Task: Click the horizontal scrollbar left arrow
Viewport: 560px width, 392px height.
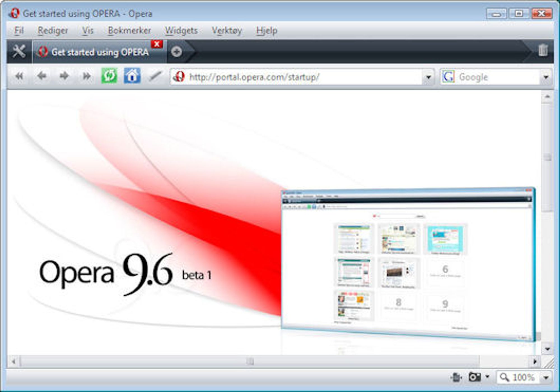Action: pyautogui.click(x=13, y=361)
